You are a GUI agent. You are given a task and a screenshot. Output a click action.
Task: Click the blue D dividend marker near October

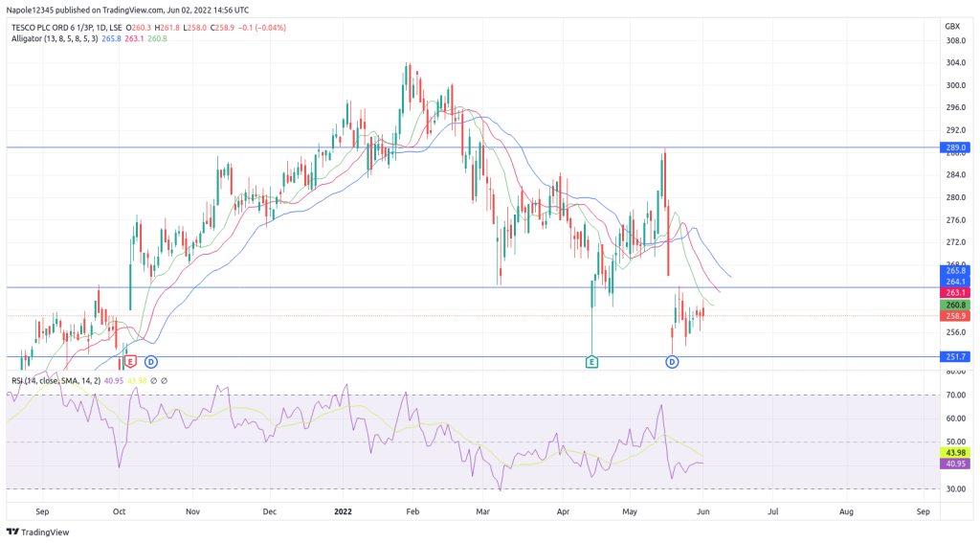tap(150, 362)
